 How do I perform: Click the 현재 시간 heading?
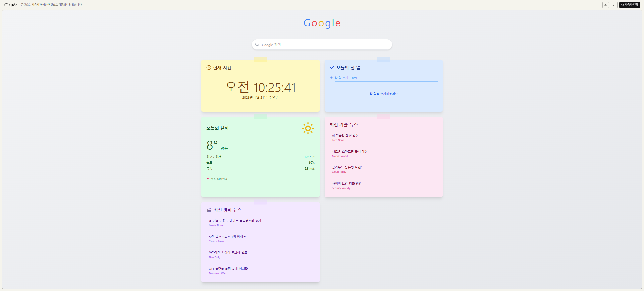point(222,68)
